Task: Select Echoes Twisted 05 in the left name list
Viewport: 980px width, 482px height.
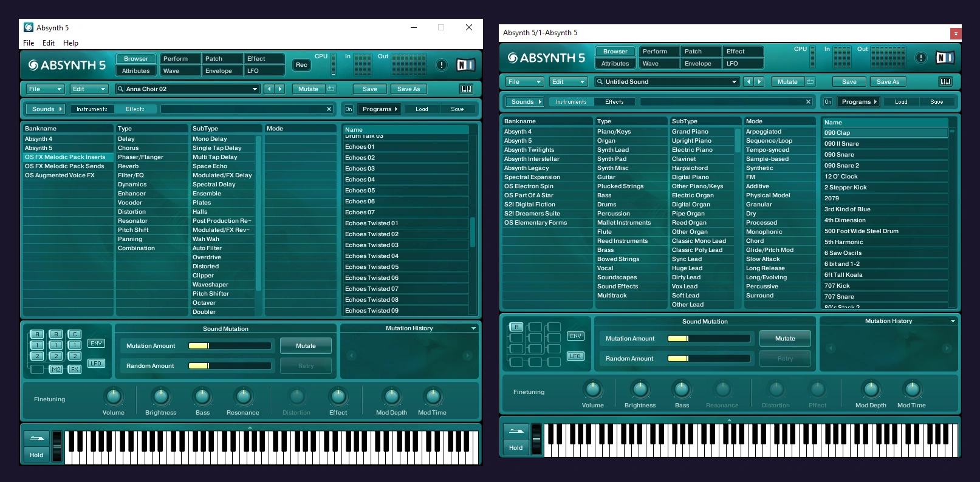Action: click(x=372, y=267)
